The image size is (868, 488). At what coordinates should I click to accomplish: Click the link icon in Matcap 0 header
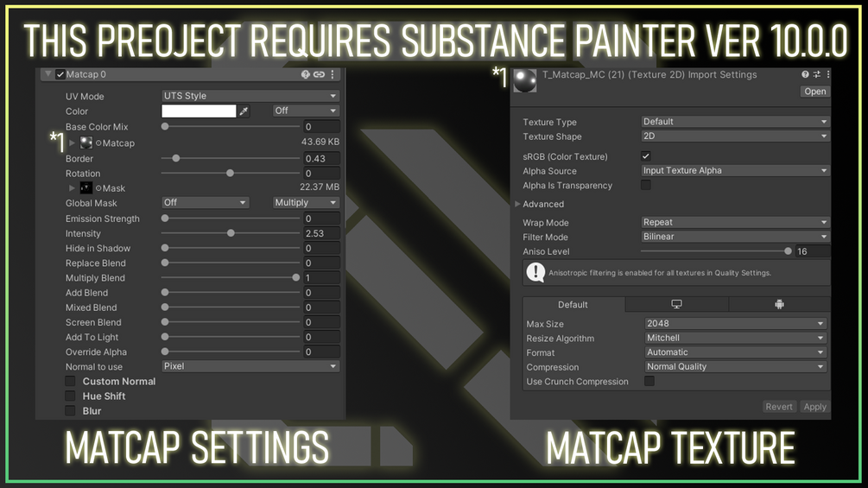pyautogui.click(x=319, y=74)
